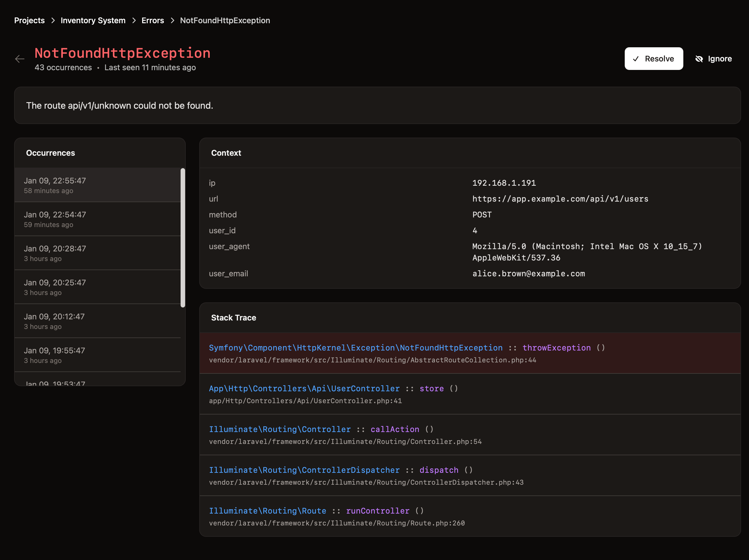The height and width of the screenshot is (560, 749).
Task: Click chevron after Inventory System breadcrumb
Action: (x=134, y=21)
